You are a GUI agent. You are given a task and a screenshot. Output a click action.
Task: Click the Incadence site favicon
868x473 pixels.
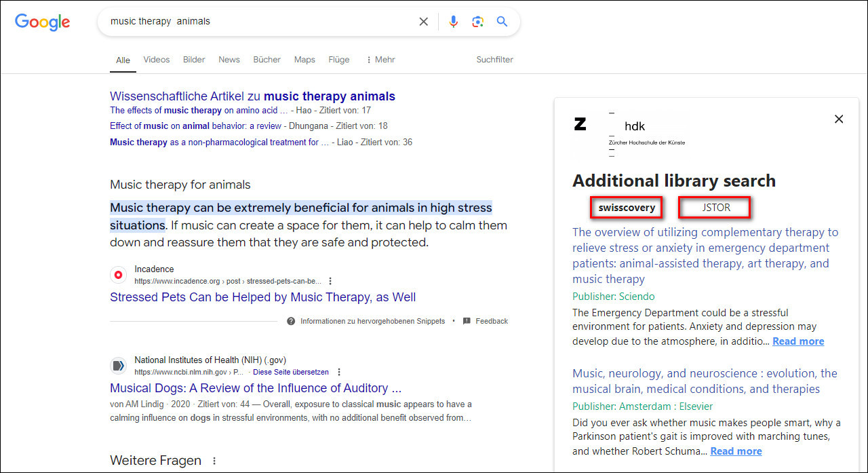pos(119,275)
